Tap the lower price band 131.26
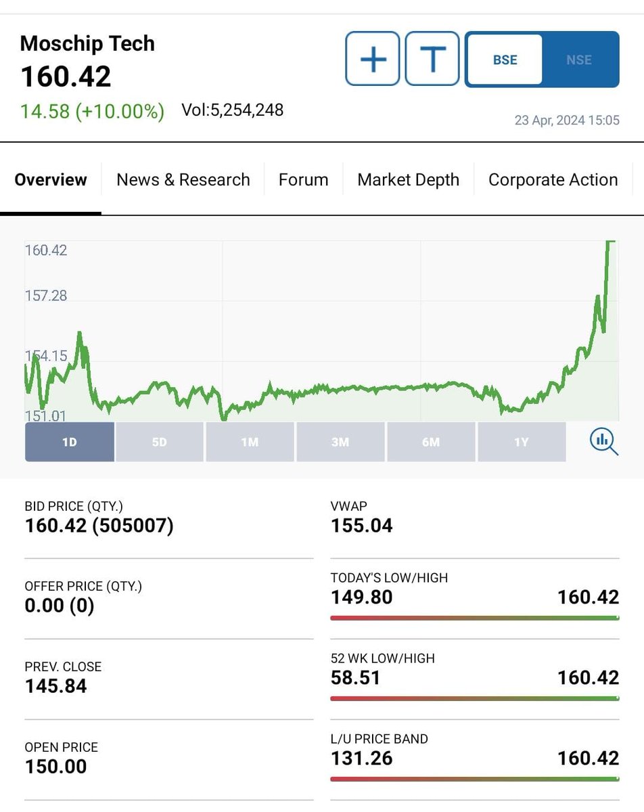This screenshot has width=644, height=812. (361, 758)
